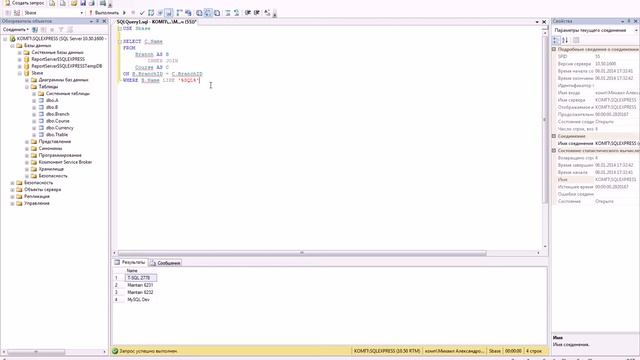
Task: Select the dbo.Course table
Action: pos(58,121)
